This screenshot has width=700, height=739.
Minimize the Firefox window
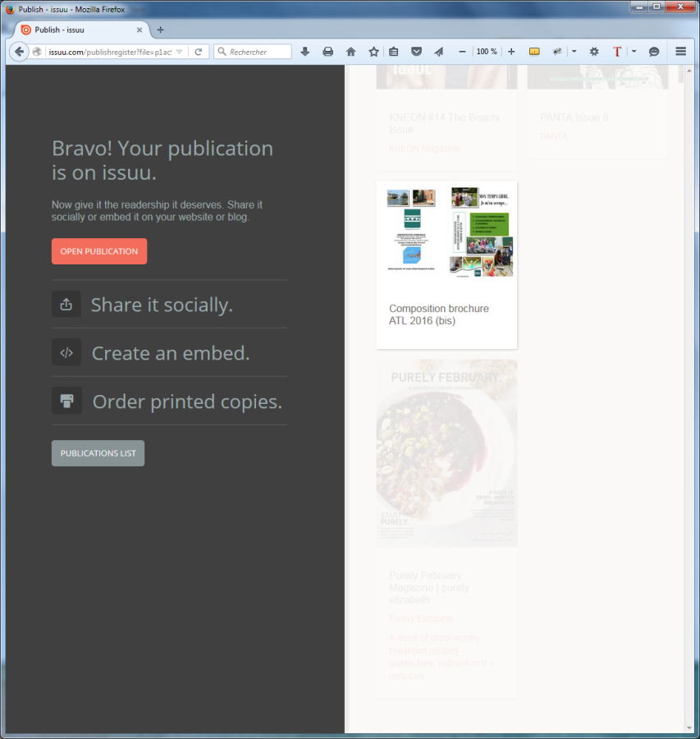click(638, 7)
